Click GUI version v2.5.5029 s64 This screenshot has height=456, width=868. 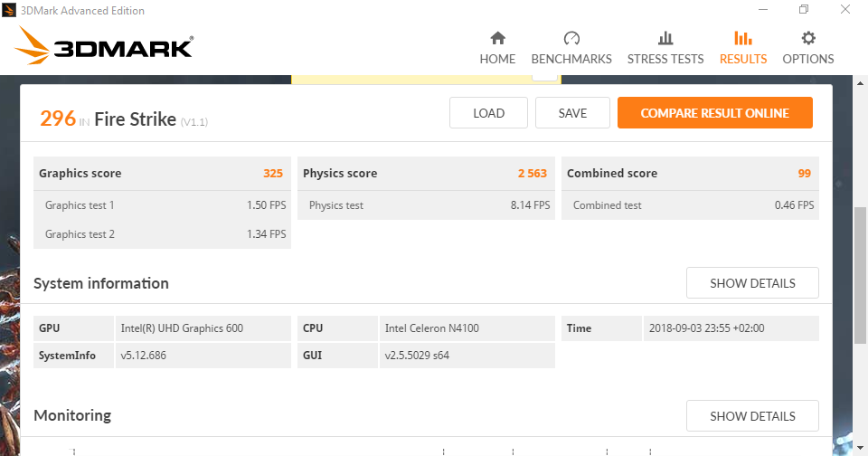pos(417,356)
